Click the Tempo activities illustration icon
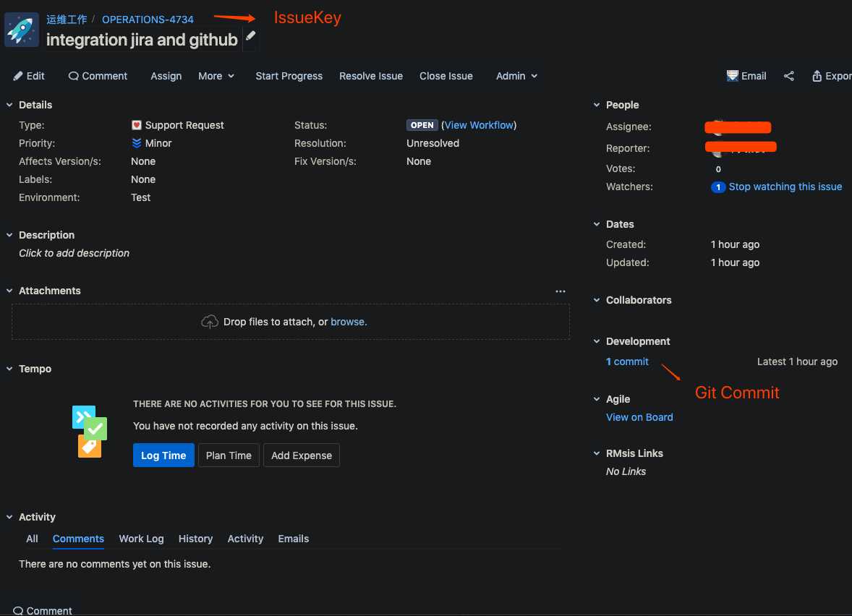The width and height of the screenshot is (852, 616). coord(90,432)
